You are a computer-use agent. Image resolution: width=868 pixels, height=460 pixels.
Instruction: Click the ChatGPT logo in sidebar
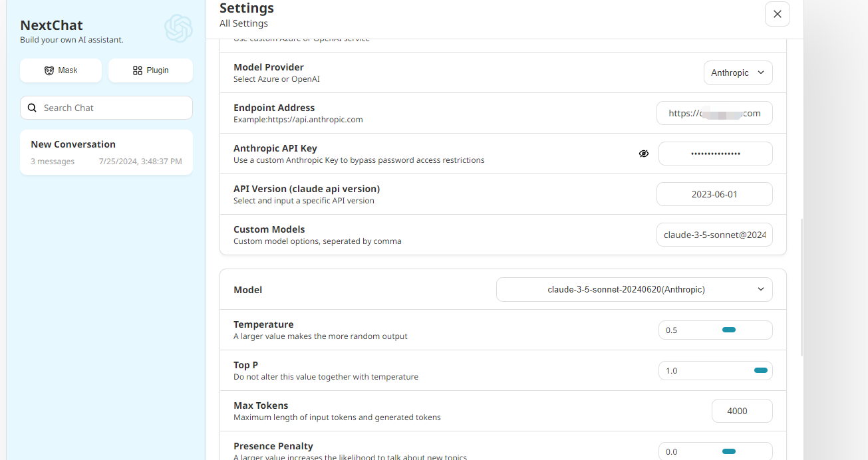click(178, 29)
